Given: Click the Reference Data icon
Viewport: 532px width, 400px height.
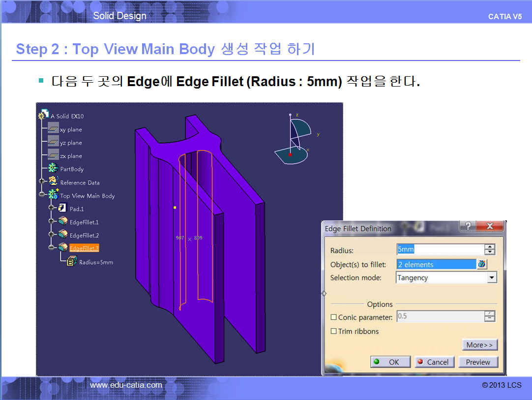Looking at the screenshot, I should pos(53,182).
